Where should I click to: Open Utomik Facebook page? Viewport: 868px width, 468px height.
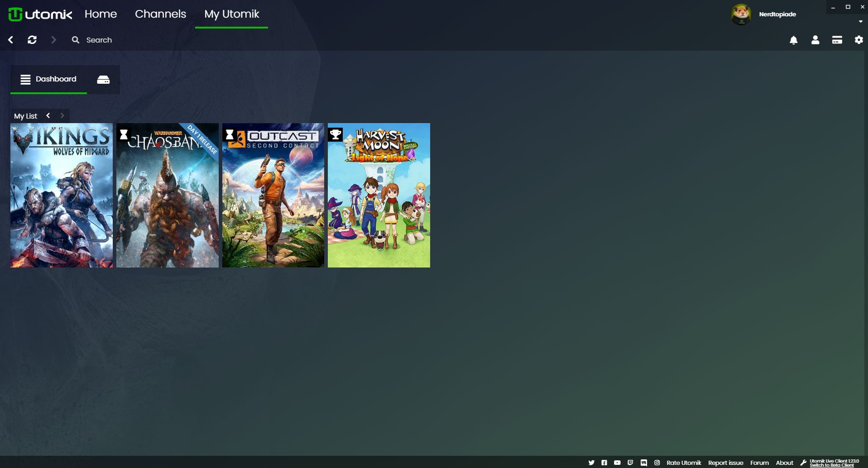point(604,463)
